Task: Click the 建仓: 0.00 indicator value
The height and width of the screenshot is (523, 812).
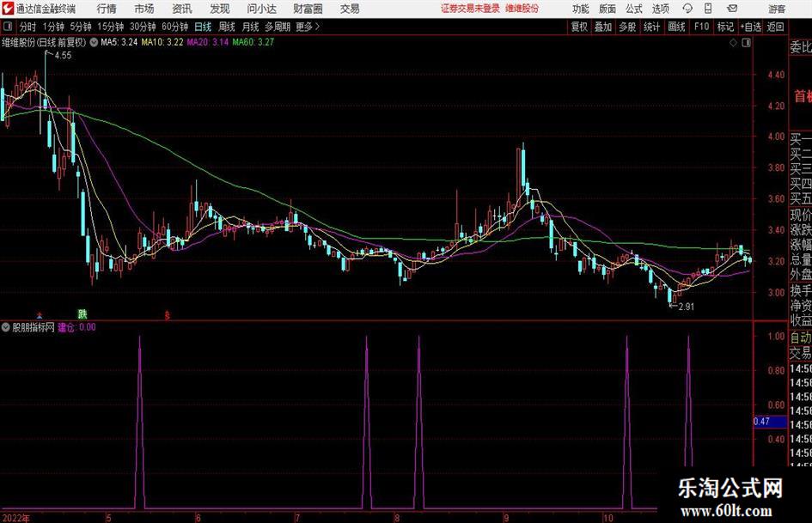Action: pyautogui.click(x=76, y=327)
